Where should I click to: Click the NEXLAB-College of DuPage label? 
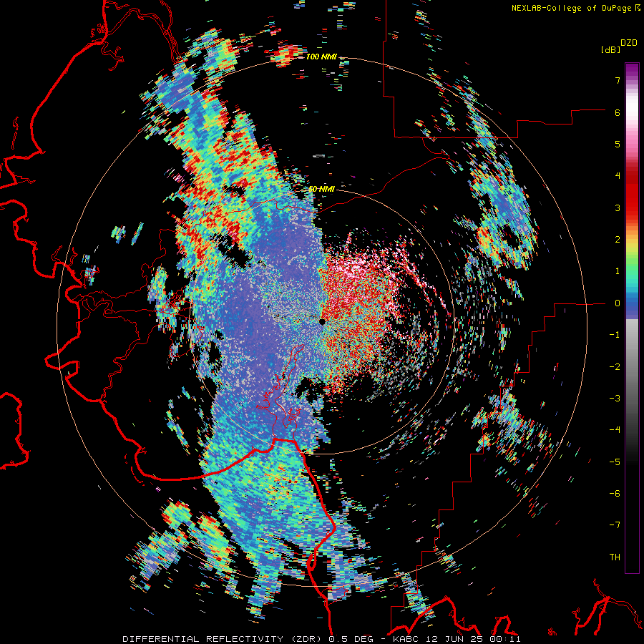[x=571, y=8]
